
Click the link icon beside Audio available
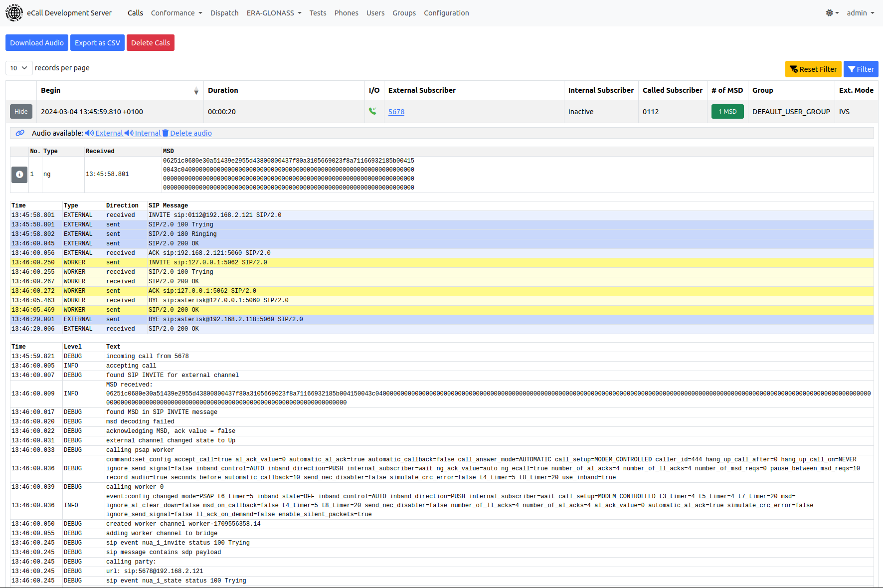20,133
